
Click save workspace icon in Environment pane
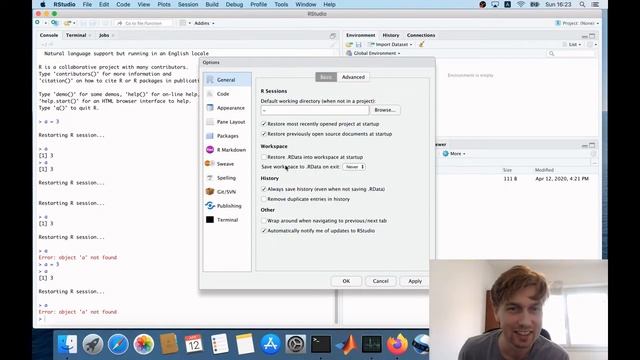pyautogui.click(x=358, y=44)
